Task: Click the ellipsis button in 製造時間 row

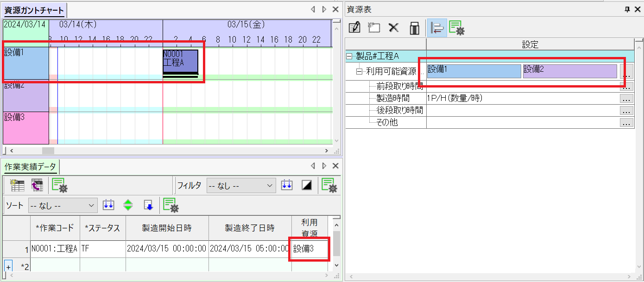Action: pos(626,98)
